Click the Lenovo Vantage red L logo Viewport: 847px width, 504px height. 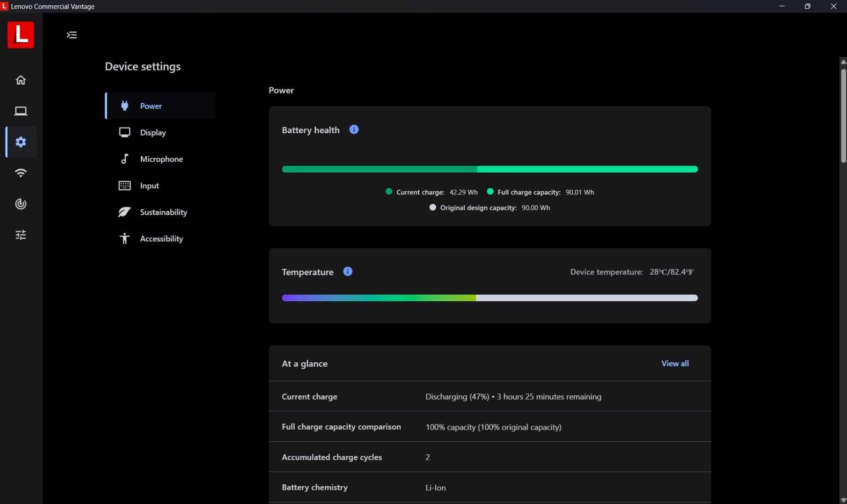pyautogui.click(x=21, y=35)
